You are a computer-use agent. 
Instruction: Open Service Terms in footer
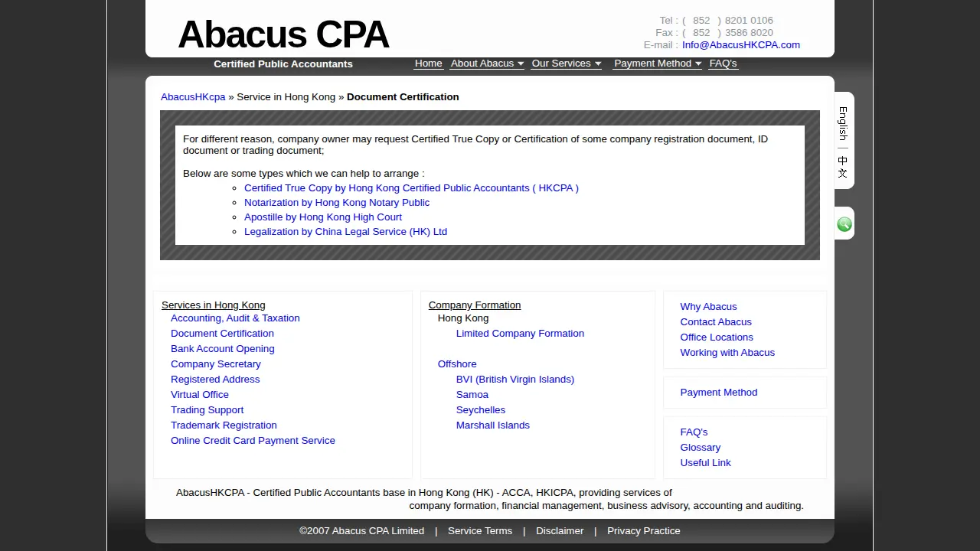[480, 530]
